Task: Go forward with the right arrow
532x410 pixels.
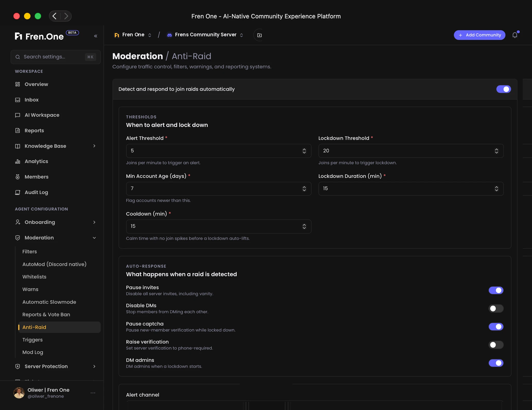Action: [66, 16]
